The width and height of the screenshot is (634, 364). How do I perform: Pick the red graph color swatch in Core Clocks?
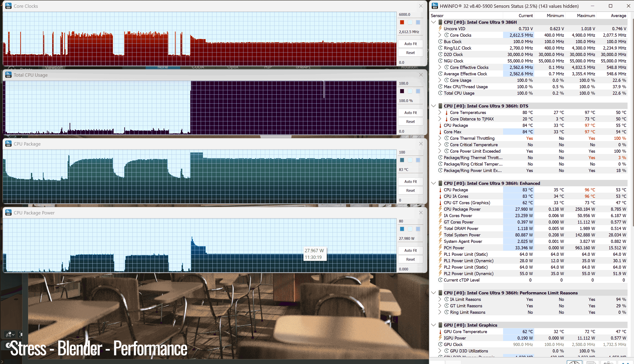(x=402, y=22)
